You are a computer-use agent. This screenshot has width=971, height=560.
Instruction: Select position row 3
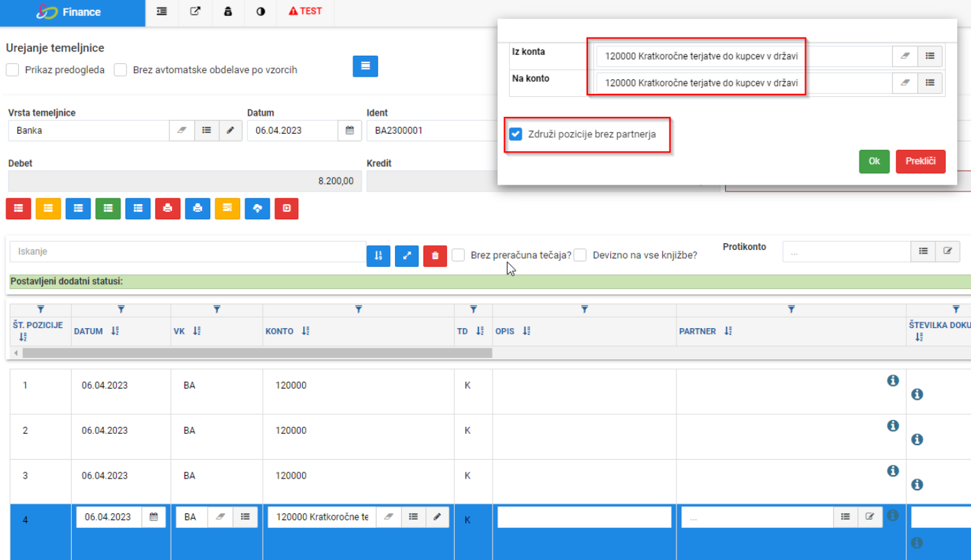point(25,476)
